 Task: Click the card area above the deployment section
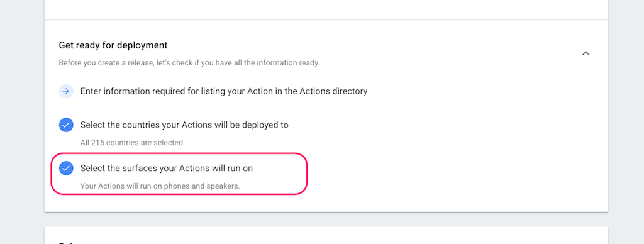click(326, 10)
